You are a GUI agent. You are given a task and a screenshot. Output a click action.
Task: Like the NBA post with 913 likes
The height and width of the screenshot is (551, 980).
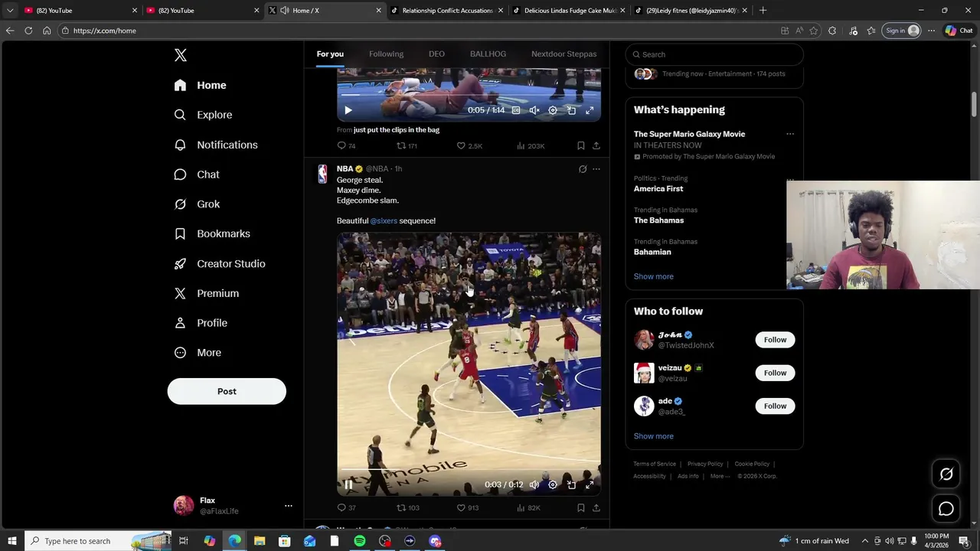[468, 507]
